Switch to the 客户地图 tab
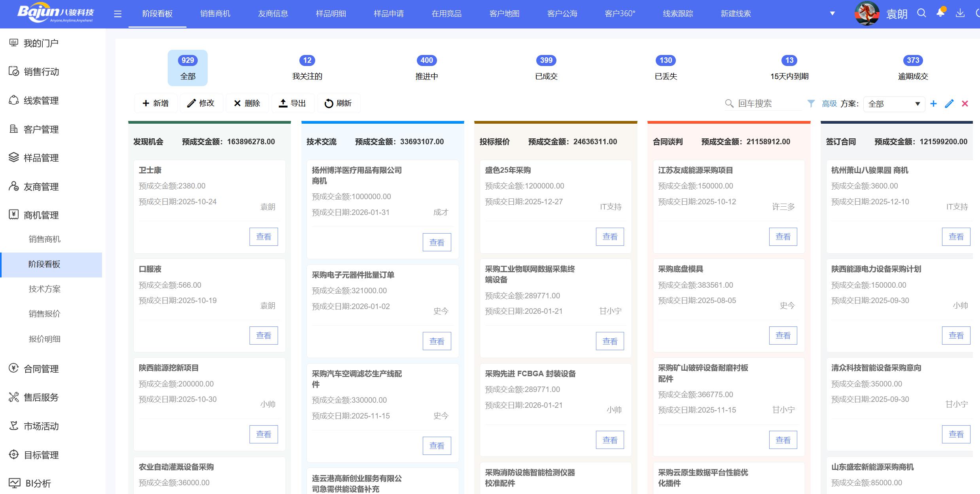The image size is (980, 494). coord(504,14)
